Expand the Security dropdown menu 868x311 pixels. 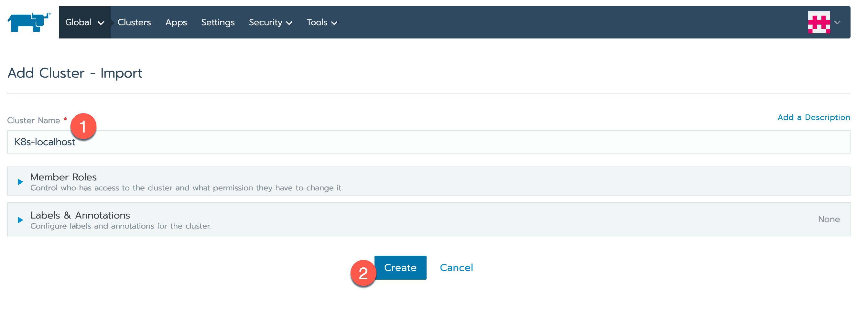coord(270,22)
